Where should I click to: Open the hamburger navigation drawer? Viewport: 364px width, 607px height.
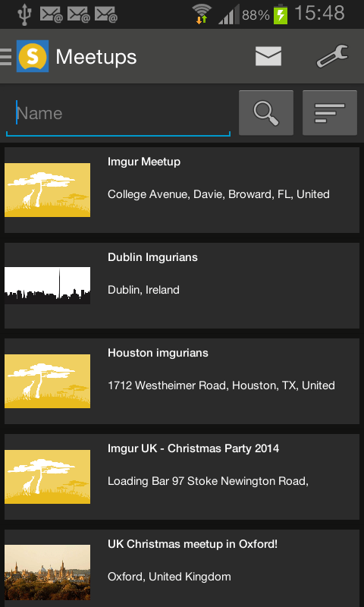(x=5, y=57)
